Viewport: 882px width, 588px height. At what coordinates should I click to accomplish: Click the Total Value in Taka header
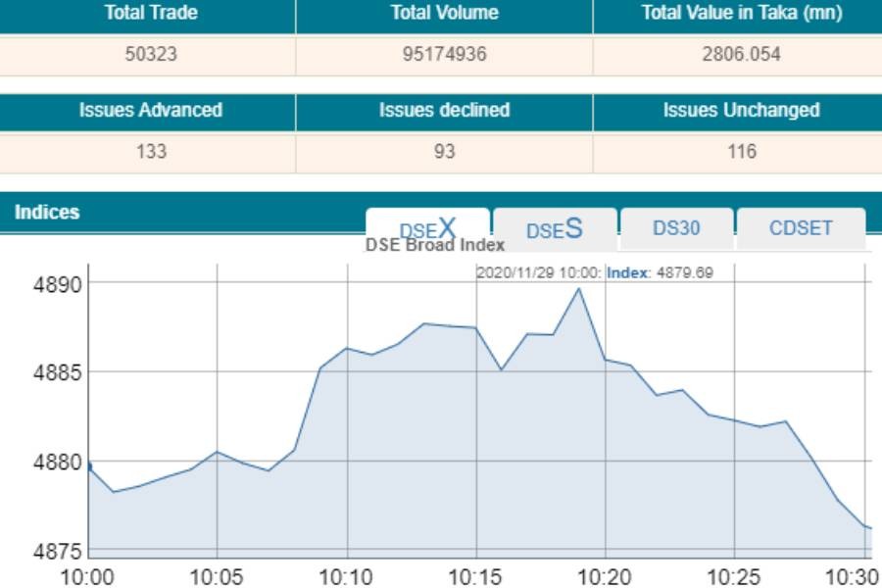[x=741, y=14]
